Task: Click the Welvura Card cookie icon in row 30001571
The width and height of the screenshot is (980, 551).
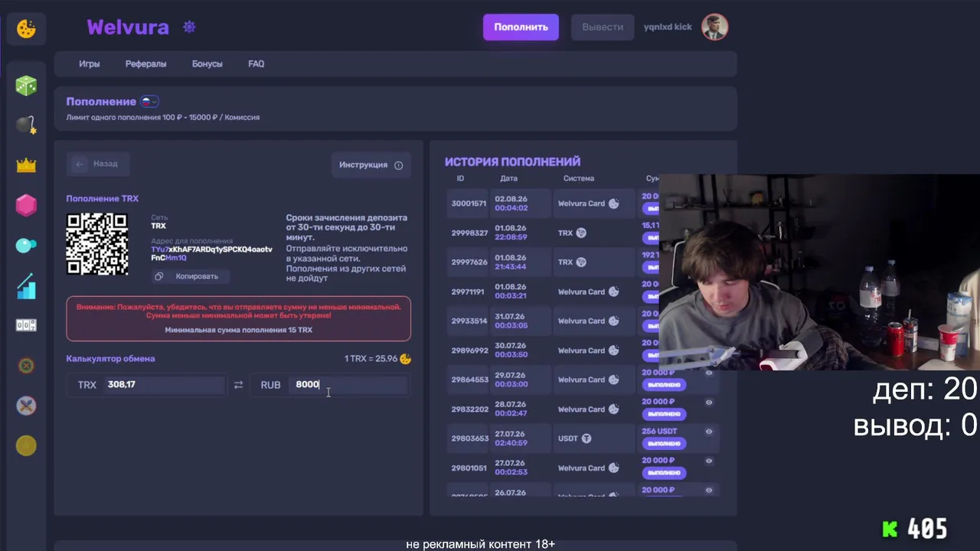Action: 613,204
